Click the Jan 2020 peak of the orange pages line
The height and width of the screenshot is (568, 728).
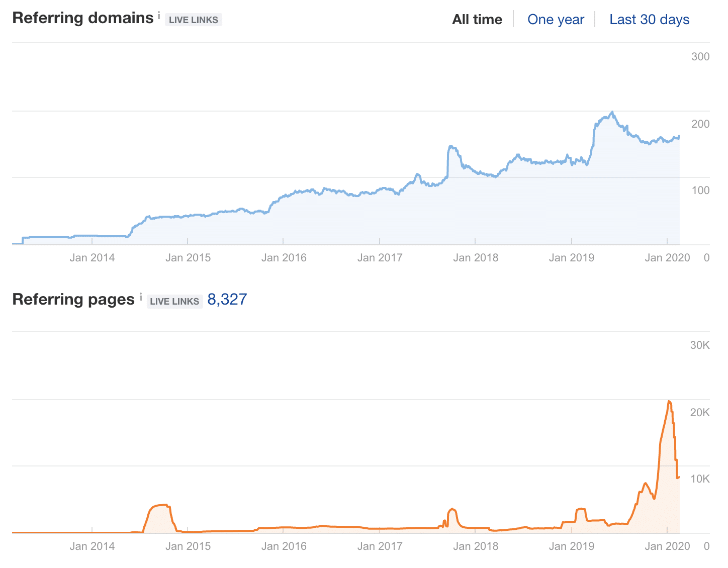point(669,401)
